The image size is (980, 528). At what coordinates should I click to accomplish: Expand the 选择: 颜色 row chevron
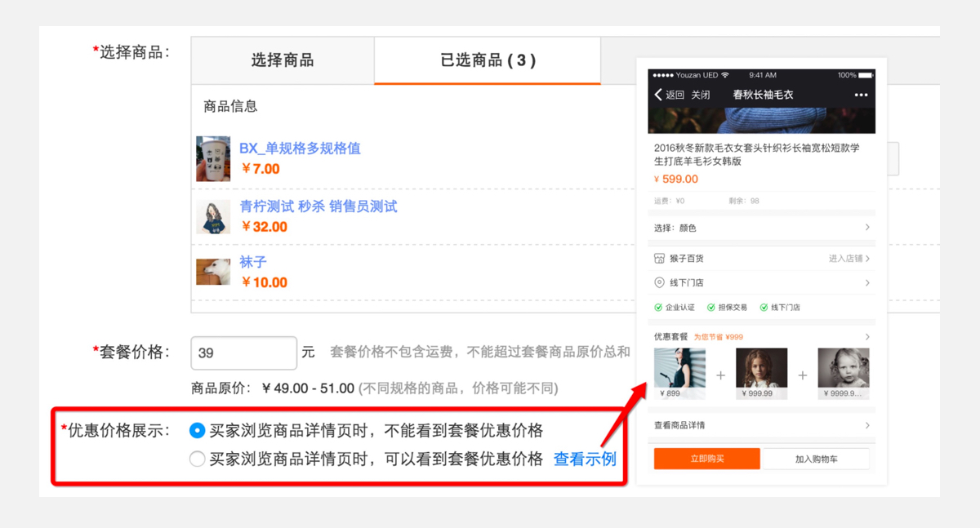point(867,228)
